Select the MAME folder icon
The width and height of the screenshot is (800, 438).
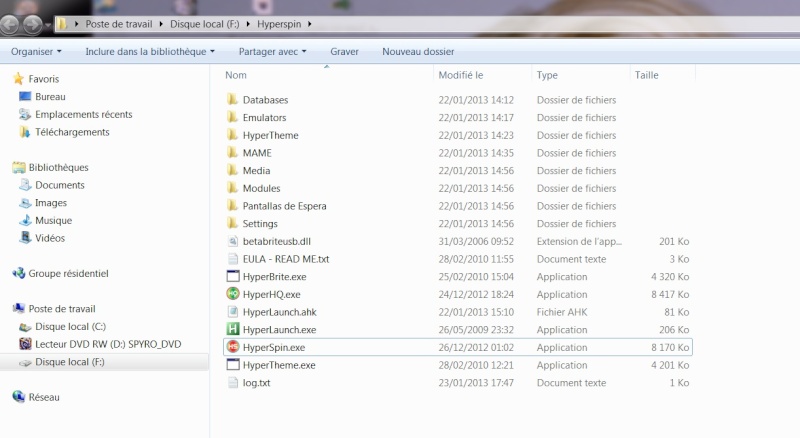232,153
